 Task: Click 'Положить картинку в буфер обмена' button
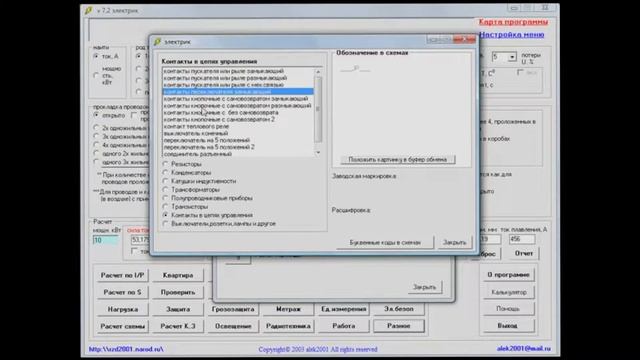click(x=398, y=160)
